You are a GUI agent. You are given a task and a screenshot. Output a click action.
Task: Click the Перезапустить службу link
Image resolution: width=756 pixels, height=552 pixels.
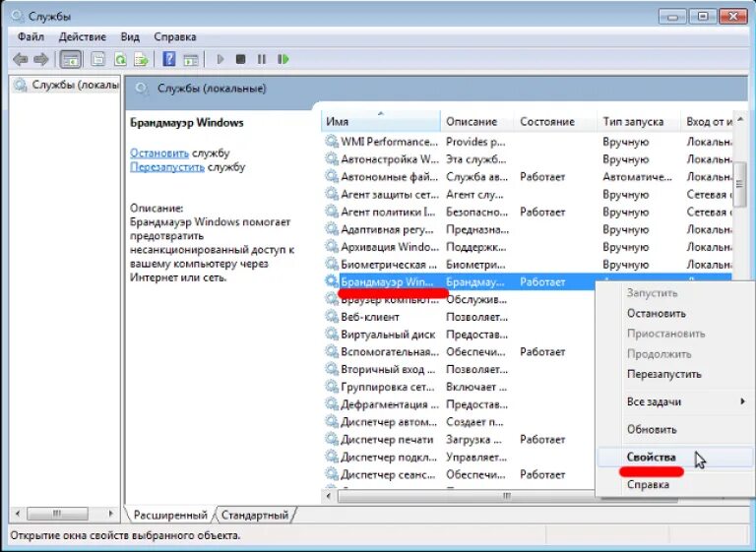[x=167, y=167]
